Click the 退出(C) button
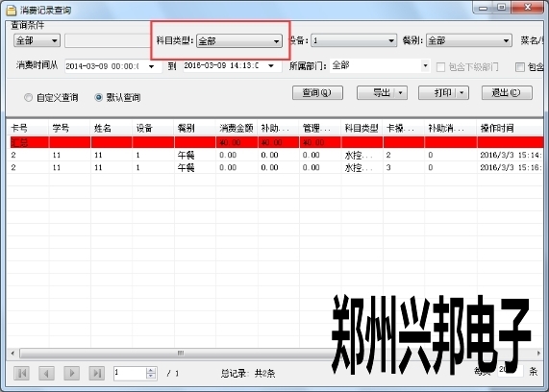 507,93
